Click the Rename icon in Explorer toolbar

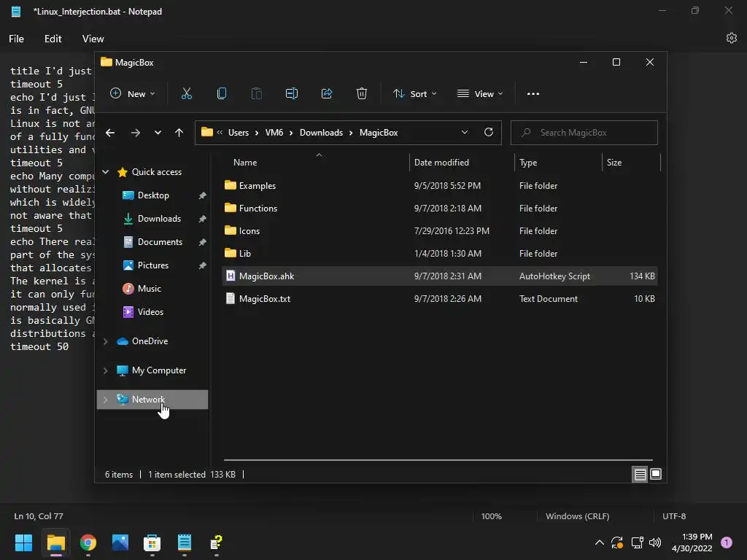292,94
